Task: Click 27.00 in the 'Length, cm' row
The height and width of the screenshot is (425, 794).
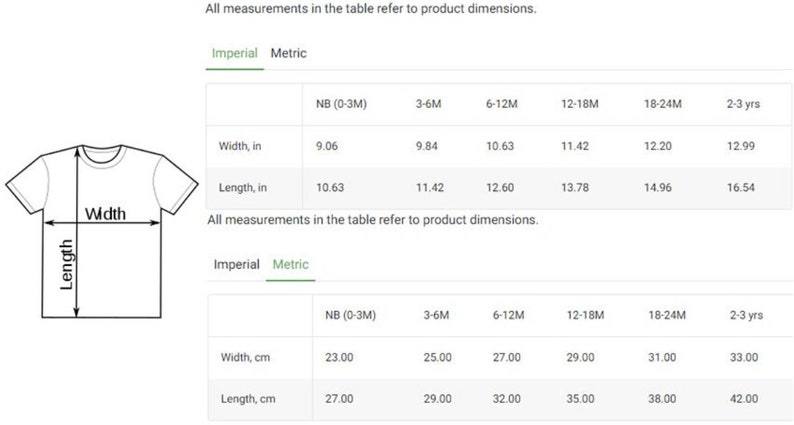Action: tap(339, 399)
